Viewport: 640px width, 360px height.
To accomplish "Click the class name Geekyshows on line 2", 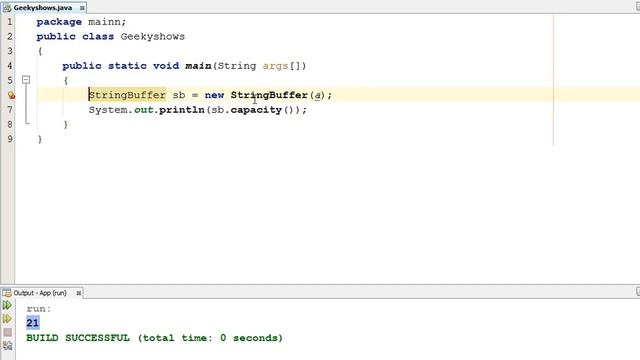I will 153,37.
